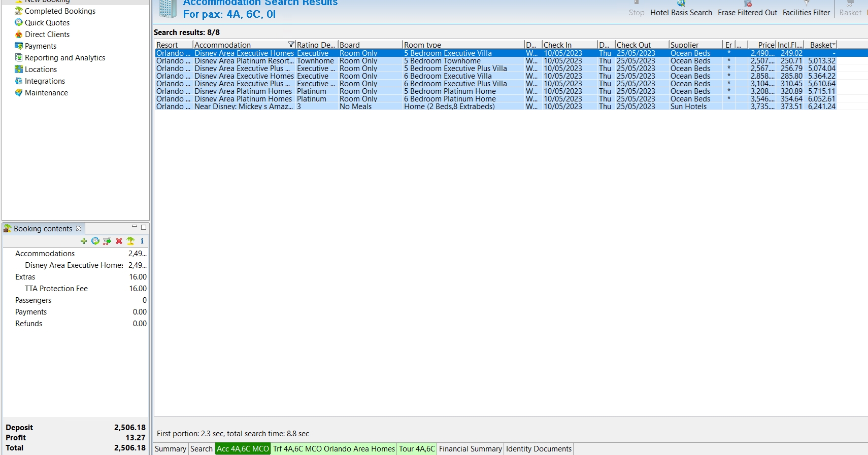Click the red X delete icon
This screenshot has width=868, height=455.
click(x=119, y=241)
